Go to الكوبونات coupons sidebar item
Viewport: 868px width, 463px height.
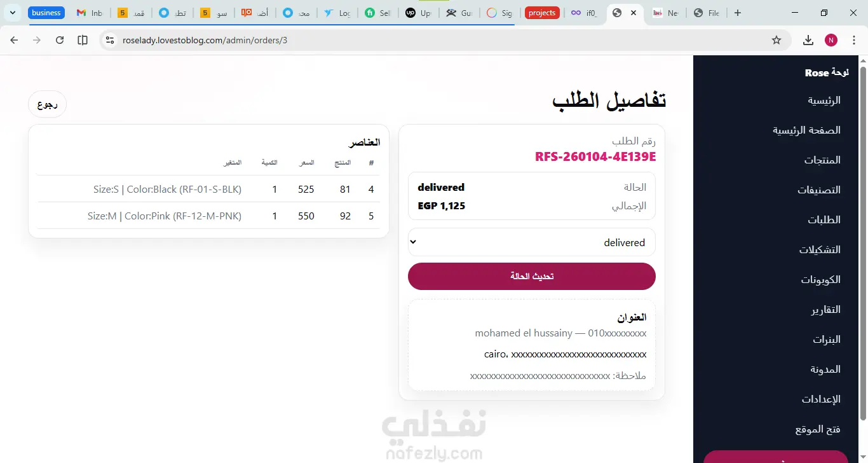pyautogui.click(x=820, y=279)
